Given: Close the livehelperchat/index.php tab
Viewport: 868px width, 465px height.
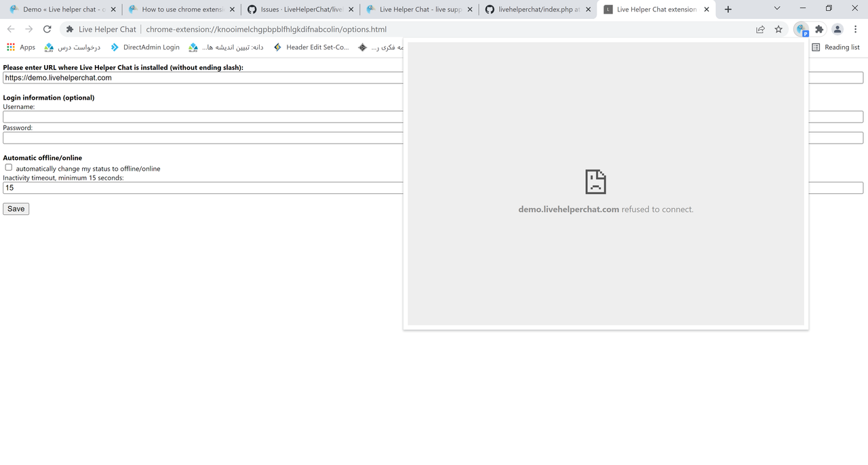Looking at the screenshot, I should [588, 9].
